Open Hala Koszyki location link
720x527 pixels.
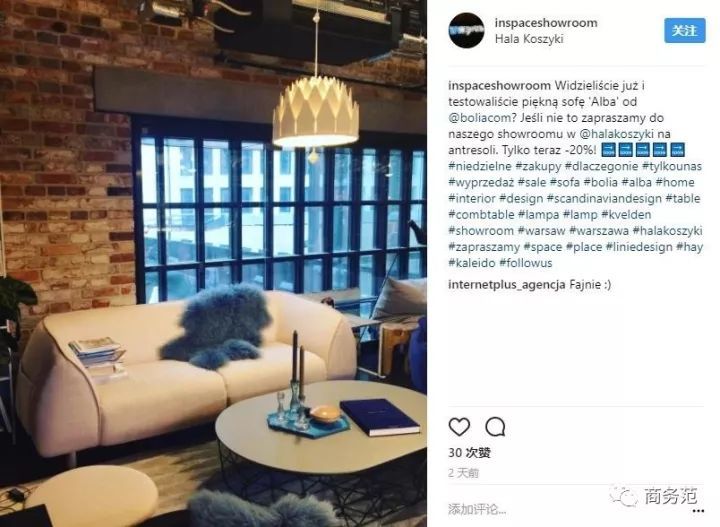coord(529,39)
